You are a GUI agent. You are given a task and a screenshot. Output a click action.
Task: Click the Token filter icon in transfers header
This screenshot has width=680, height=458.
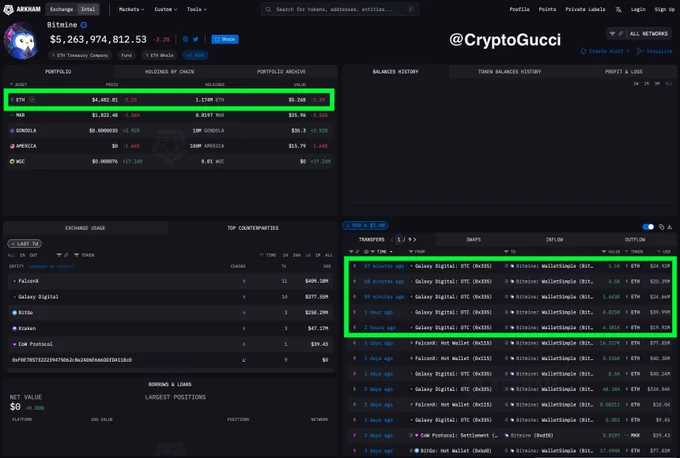point(626,252)
